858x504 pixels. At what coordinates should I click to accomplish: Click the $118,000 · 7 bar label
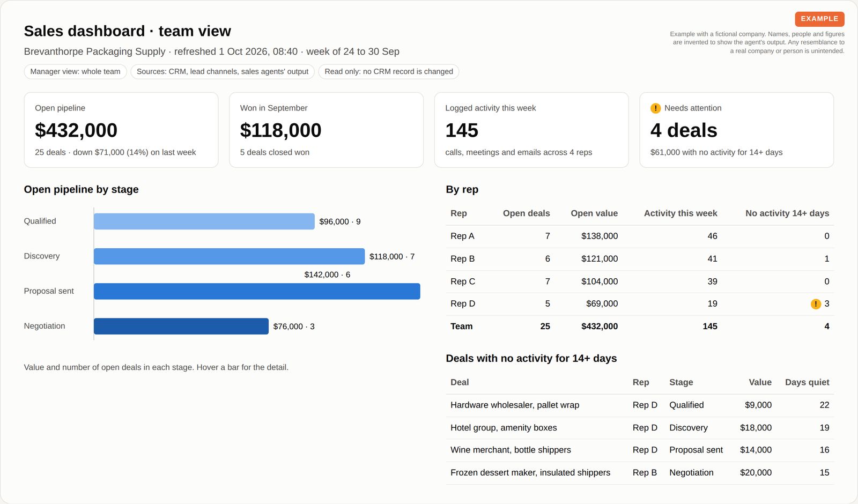click(x=392, y=256)
